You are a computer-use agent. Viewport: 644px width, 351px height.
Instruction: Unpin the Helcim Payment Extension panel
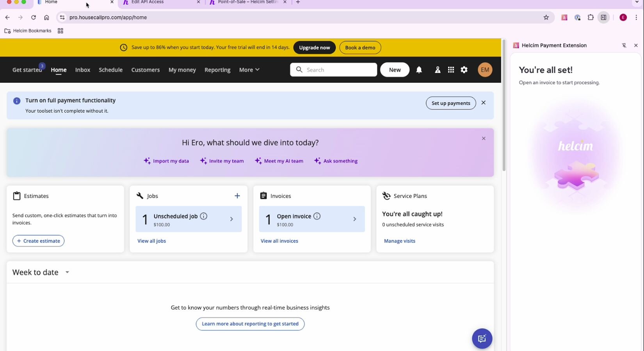click(624, 46)
